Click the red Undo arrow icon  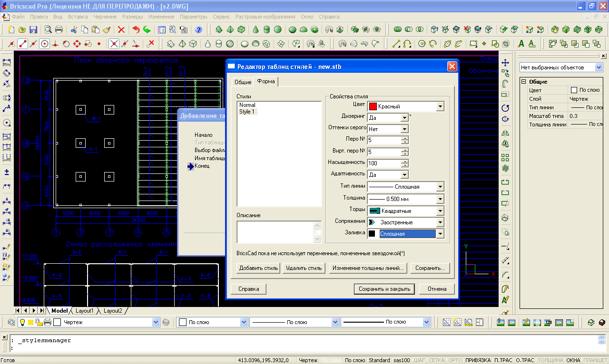coord(136,29)
